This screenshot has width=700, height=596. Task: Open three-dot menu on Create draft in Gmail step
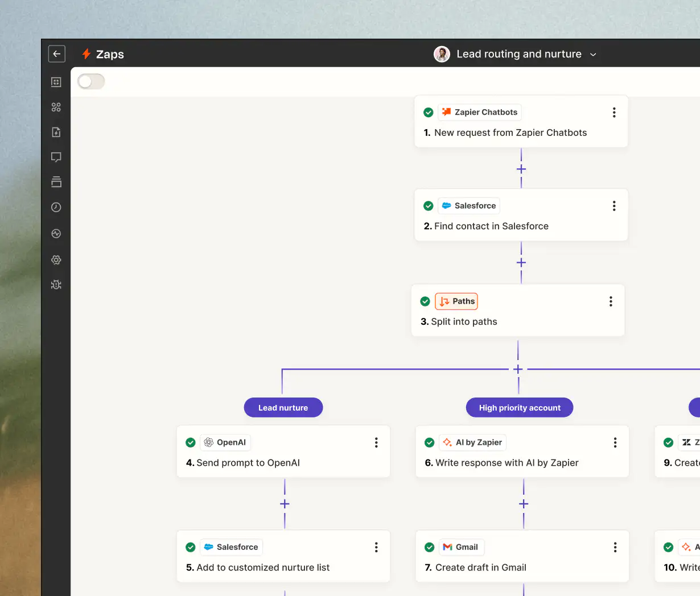615,547
